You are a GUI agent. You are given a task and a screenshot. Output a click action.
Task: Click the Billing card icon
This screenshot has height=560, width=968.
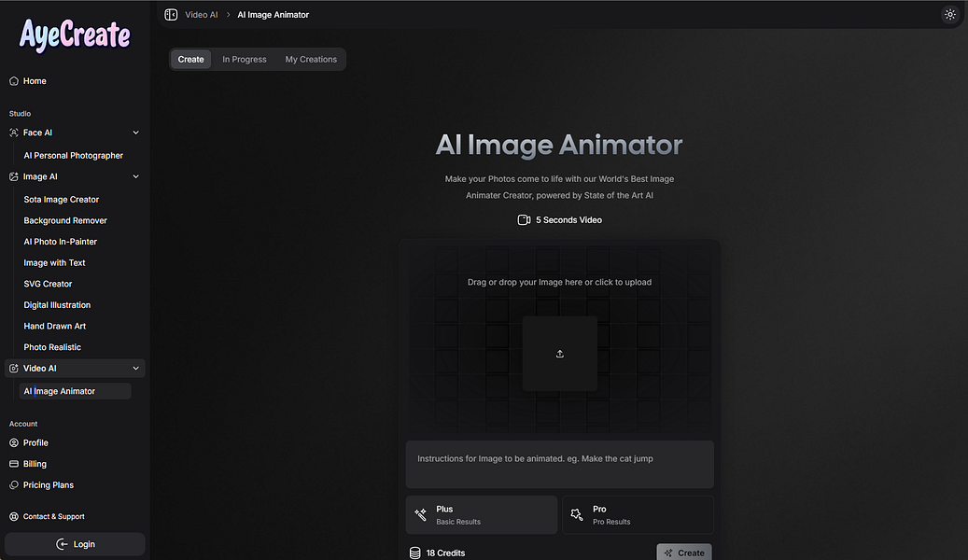pos(14,464)
